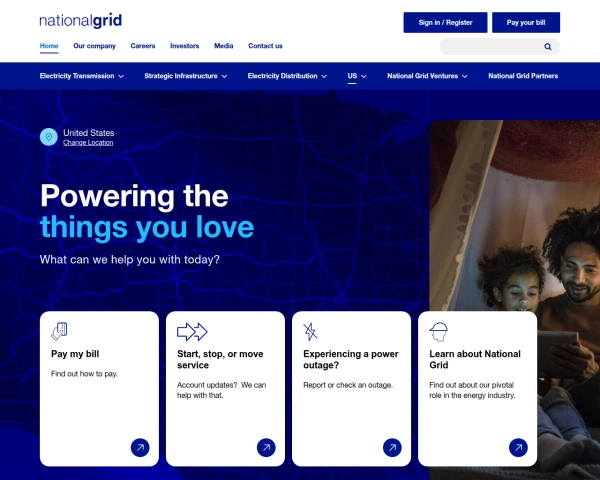
Task: Click the Pay your bill button
Action: 526,23
